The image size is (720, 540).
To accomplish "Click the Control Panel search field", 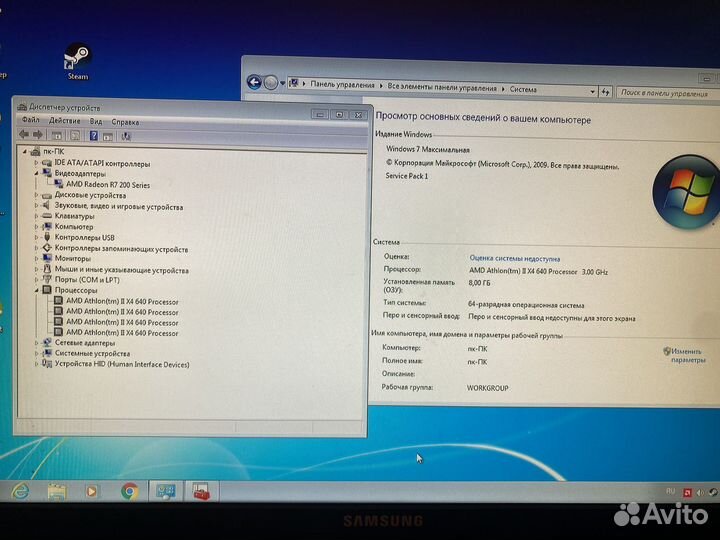I will pyautogui.click(x=661, y=92).
